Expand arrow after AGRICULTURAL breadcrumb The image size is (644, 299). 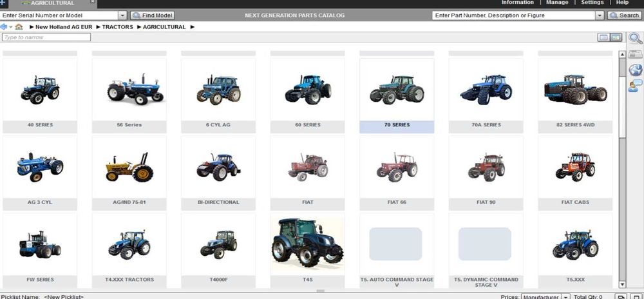(192, 27)
